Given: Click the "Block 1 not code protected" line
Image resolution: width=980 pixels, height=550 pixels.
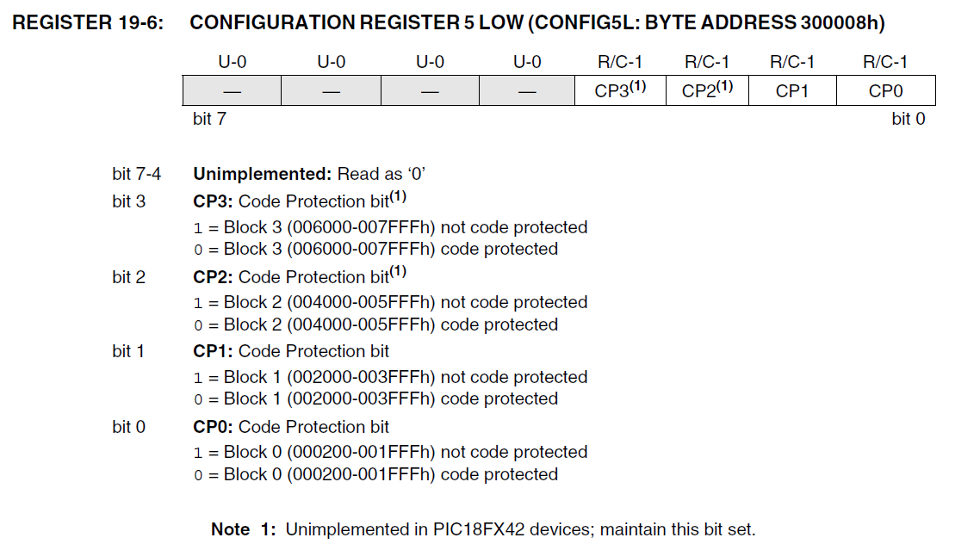Looking at the screenshot, I should (x=390, y=377).
